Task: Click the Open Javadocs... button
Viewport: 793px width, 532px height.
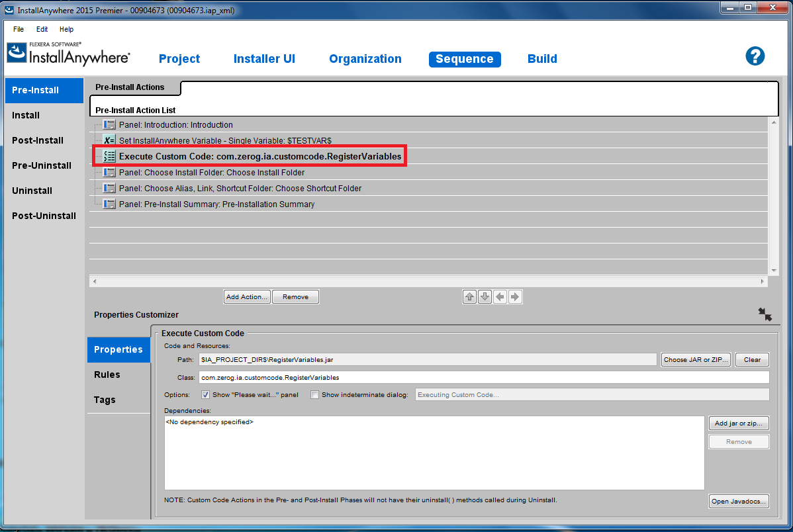Action: pos(738,501)
